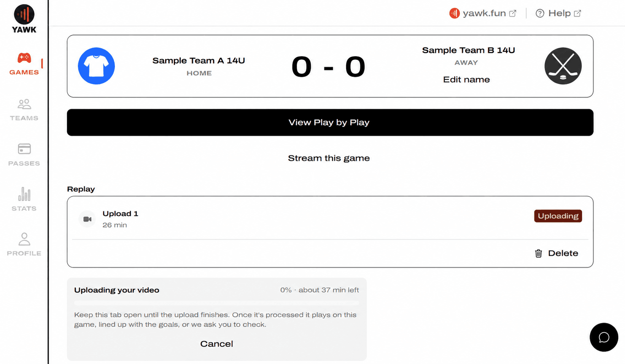Open the Stats bar chart icon

(x=24, y=194)
